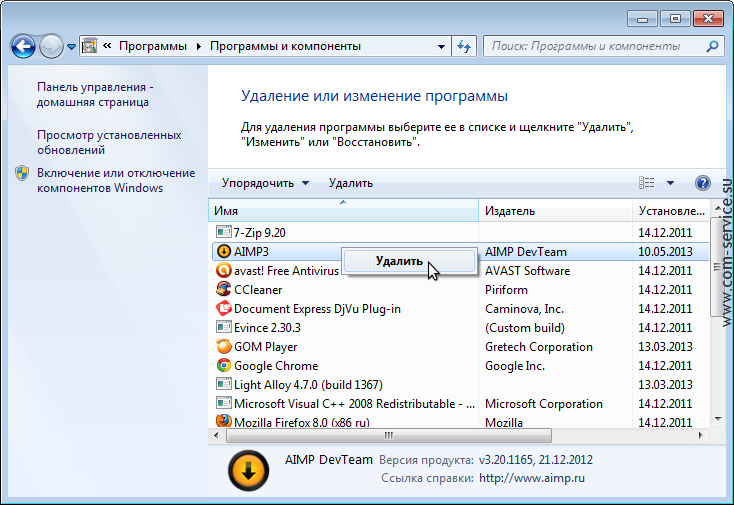734x505 pixels.
Task: Select '7-Zip 9.20' program name
Action: point(259,233)
